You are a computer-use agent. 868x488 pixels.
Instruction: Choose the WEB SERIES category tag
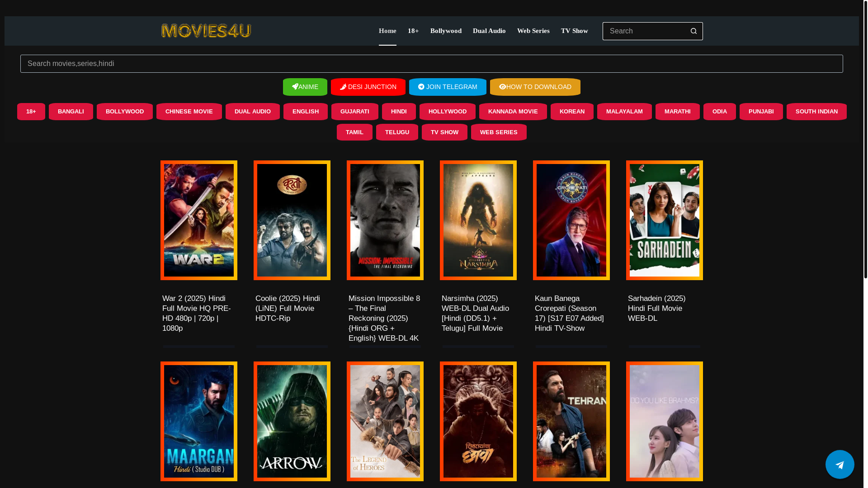pyautogui.click(x=499, y=132)
